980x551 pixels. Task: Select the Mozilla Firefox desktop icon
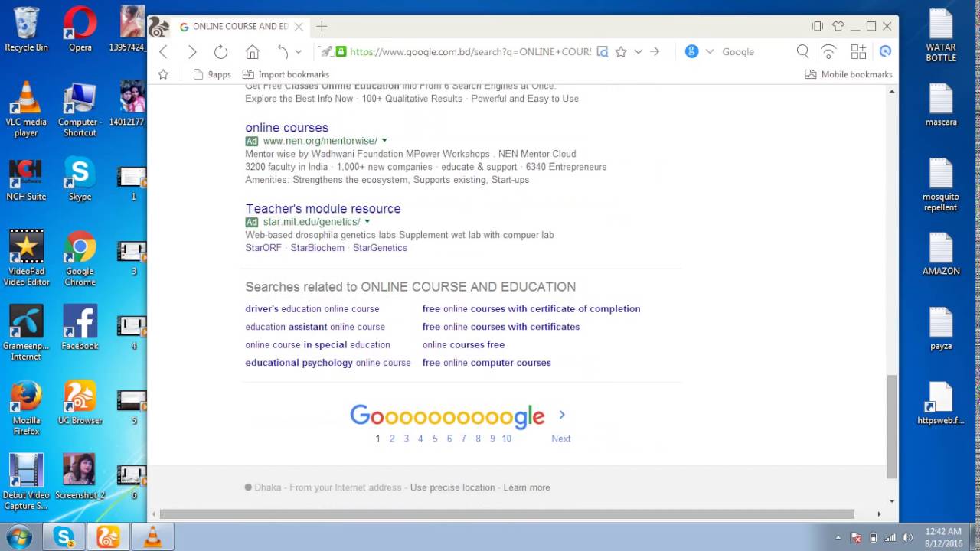click(26, 408)
